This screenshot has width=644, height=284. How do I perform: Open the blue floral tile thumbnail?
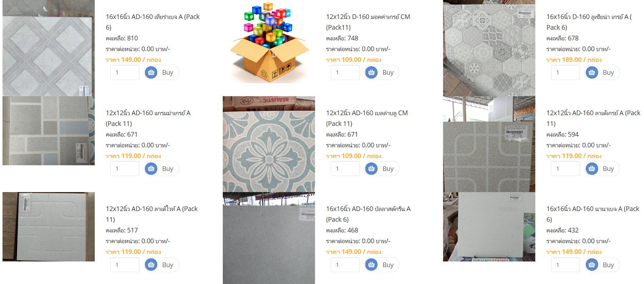coord(269,144)
